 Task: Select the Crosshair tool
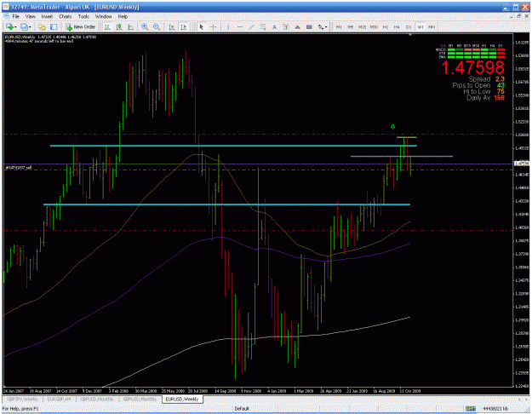point(213,26)
